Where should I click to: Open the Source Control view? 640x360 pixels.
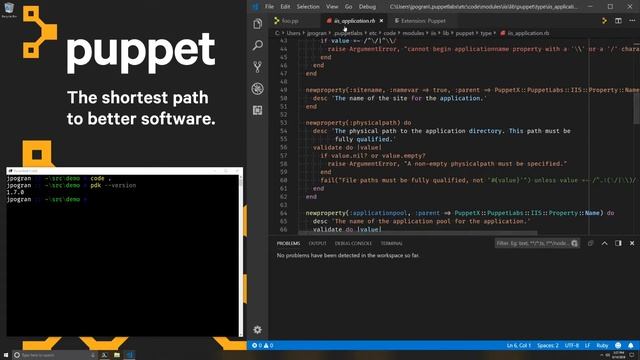pos(258,67)
